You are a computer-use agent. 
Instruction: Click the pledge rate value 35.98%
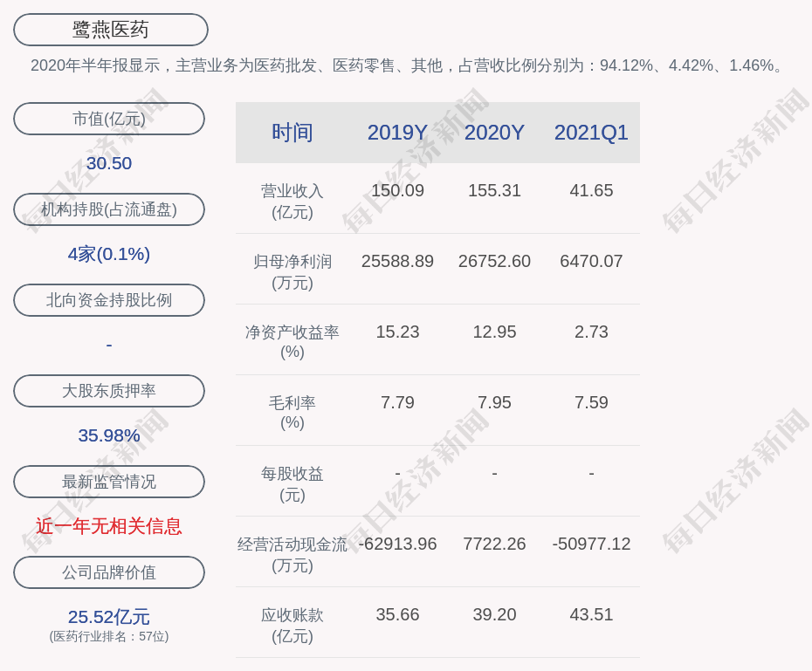point(109,435)
